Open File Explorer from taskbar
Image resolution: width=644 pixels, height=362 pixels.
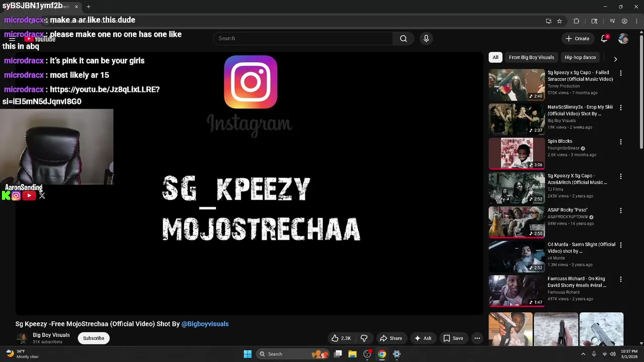[x=352, y=354]
